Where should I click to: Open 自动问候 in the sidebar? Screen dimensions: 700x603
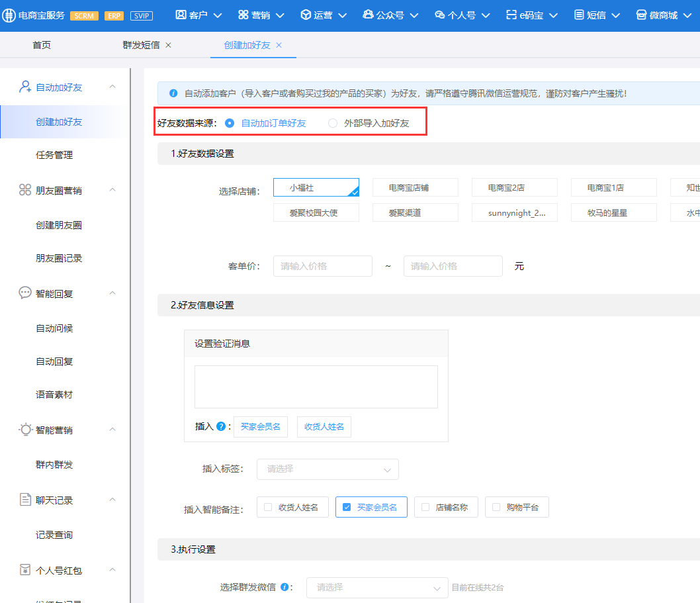pyautogui.click(x=54, y=328)
